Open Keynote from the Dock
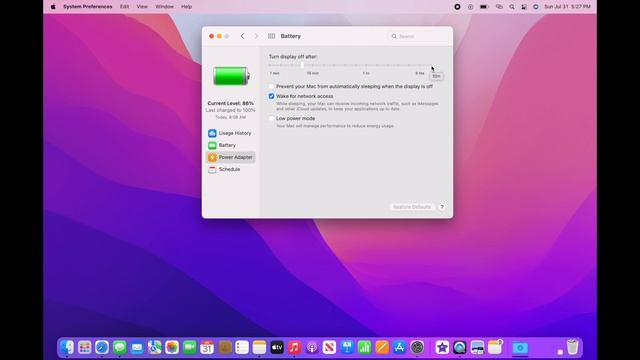 [347, 347]
